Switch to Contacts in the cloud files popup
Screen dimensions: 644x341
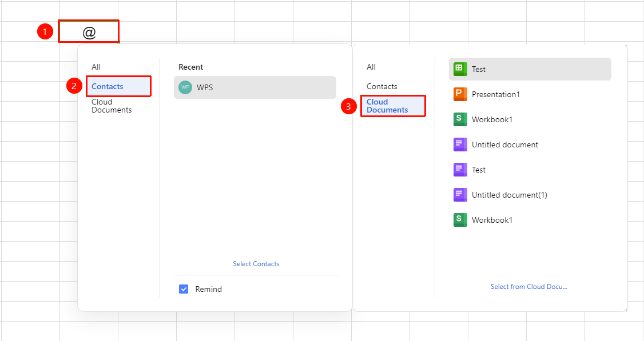point(382,87)
